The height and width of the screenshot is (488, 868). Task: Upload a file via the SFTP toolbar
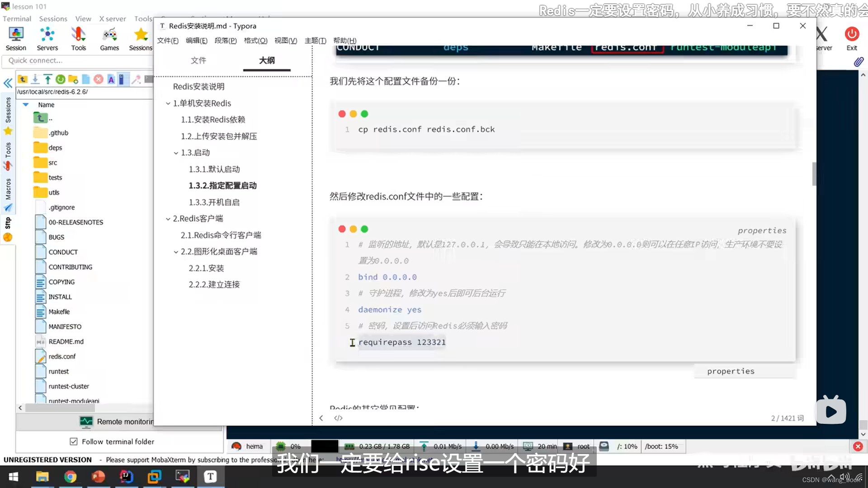point(47,79)
